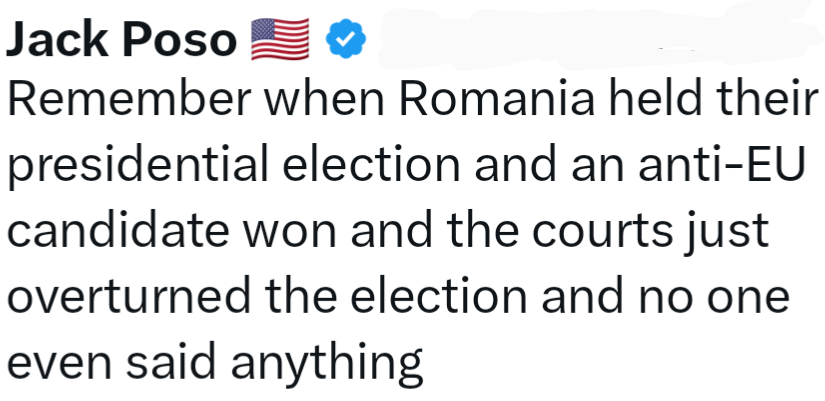
Task: Click the American flag emoji
Action: pyautogui.click(x=280, y=40)
